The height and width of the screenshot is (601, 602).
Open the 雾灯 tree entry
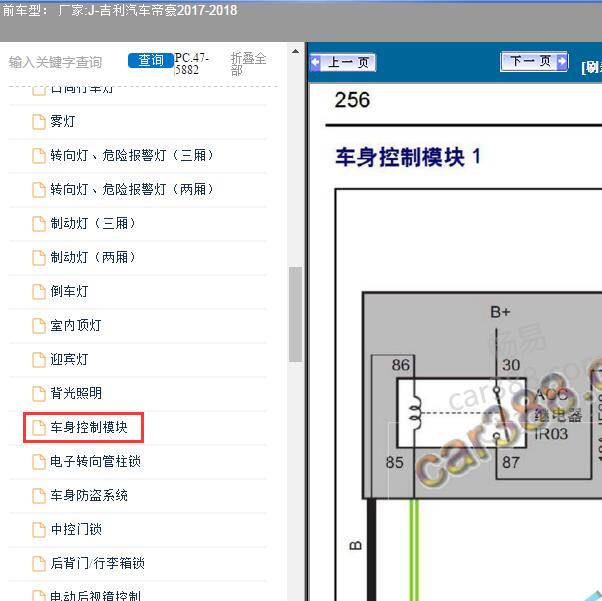point(63,122)
